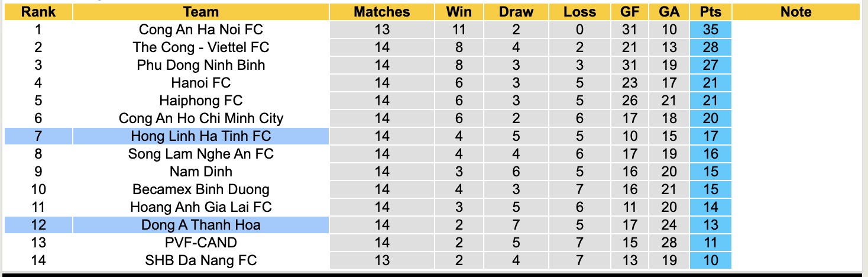This screenshot has width=868, height=277.
Task: Select the Draw column header
Action: pyautogui.click(x=516, y=12)
